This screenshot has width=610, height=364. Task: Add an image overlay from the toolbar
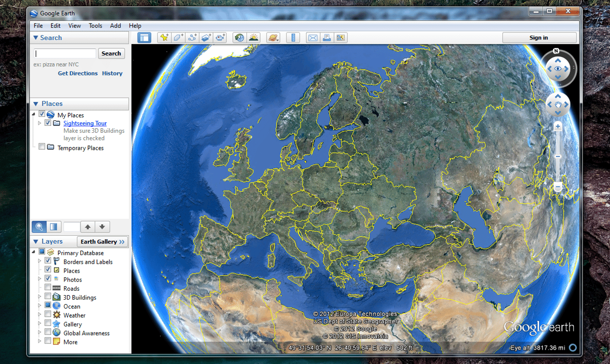(206, 37)
